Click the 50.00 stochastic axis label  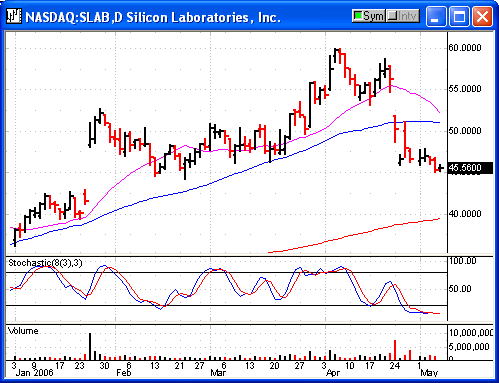click(x=460, y=289)
